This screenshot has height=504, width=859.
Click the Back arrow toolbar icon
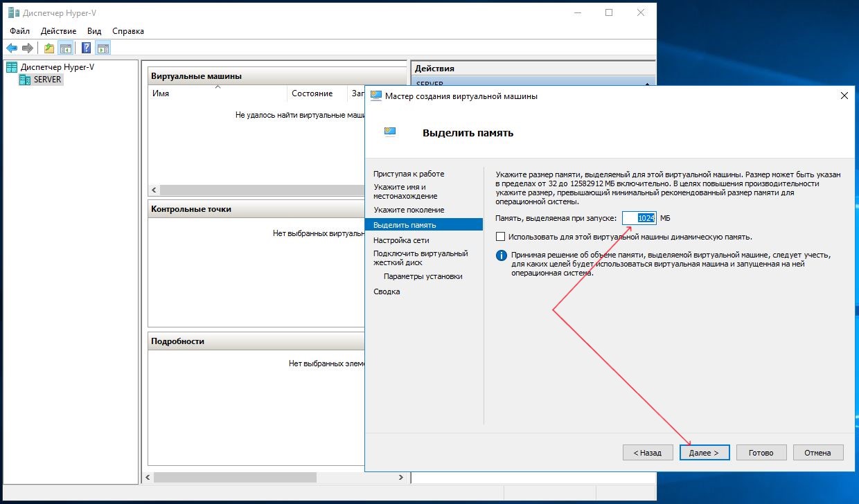tap(12, 48)
